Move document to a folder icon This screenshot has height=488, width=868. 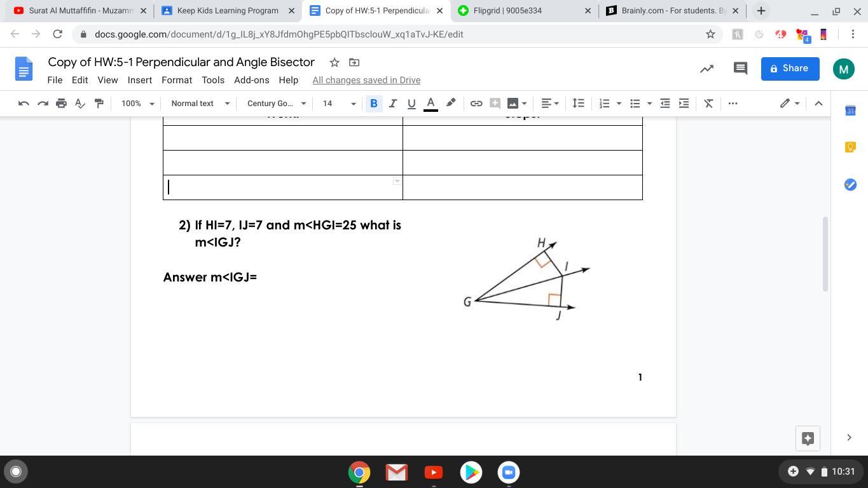[x=354, y=62]
